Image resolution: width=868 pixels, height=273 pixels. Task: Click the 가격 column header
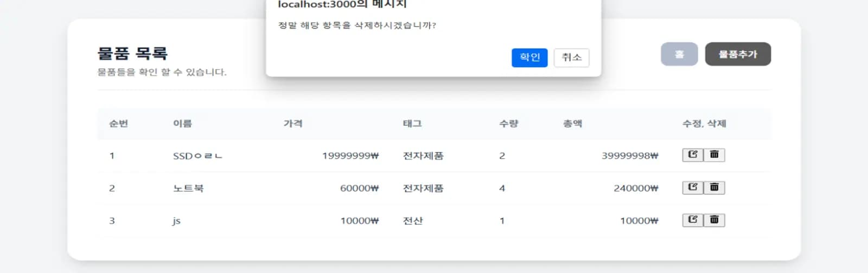(x=293, y=123)
